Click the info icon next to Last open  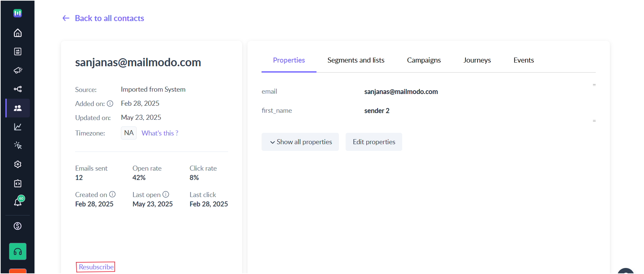coord(166,194)
